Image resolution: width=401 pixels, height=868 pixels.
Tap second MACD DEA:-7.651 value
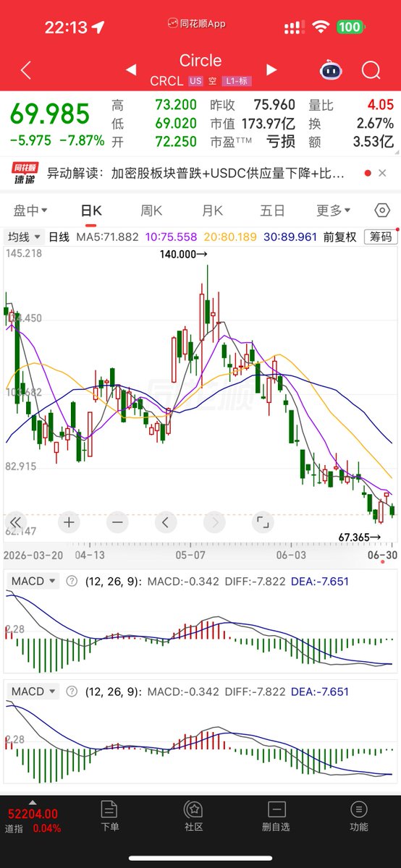point(319,692)
